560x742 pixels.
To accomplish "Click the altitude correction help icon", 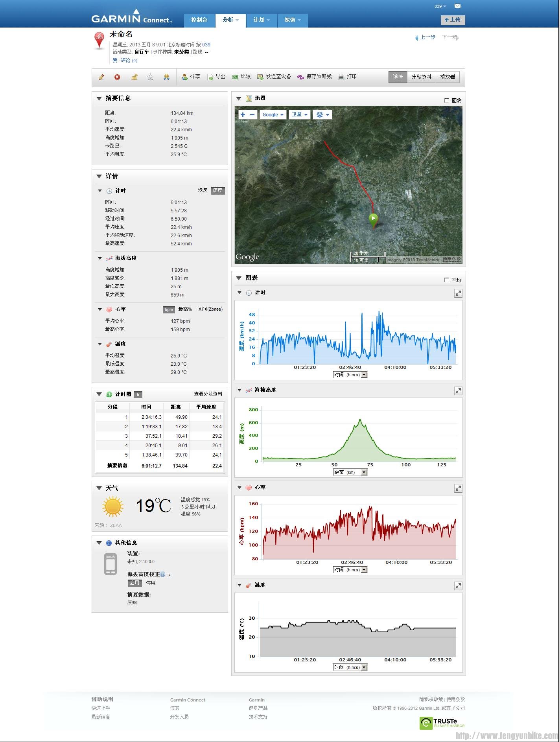I will [163, 574].
